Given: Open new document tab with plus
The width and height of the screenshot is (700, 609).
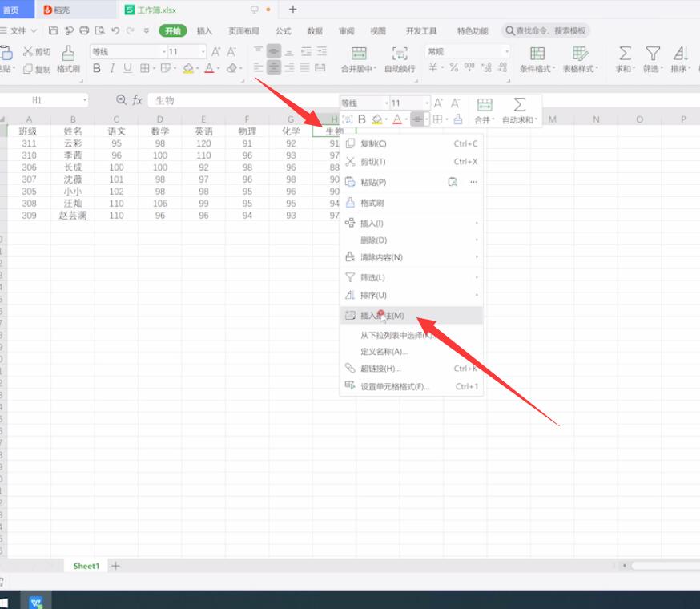Looking at the screenshot, I should point(292,10).
